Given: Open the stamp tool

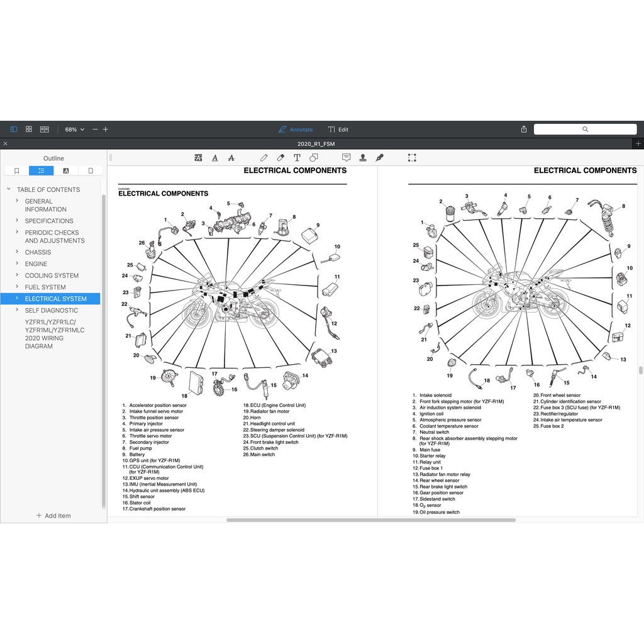Looking at the screenshot, I should click(363, 158).
